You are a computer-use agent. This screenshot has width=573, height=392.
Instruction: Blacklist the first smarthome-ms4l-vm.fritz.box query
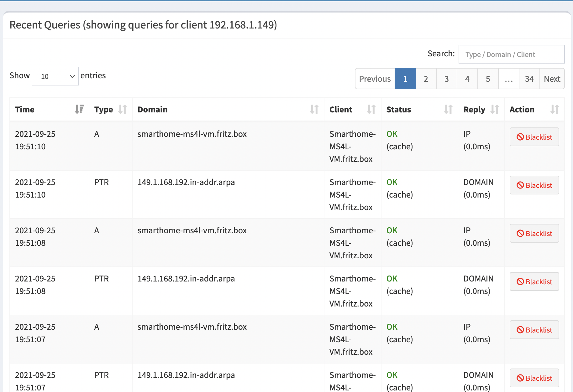click(x=534, y=137)
